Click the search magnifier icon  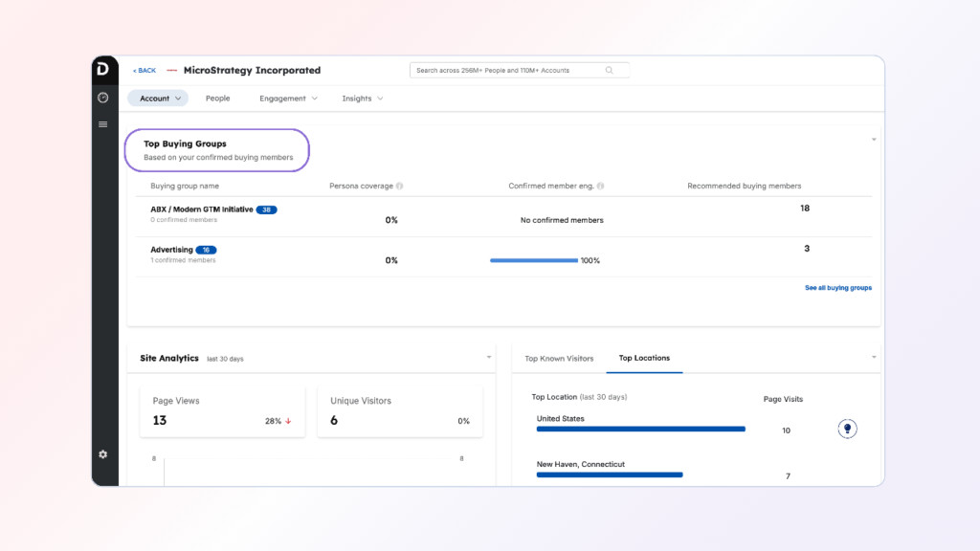[x=610, y=70]
